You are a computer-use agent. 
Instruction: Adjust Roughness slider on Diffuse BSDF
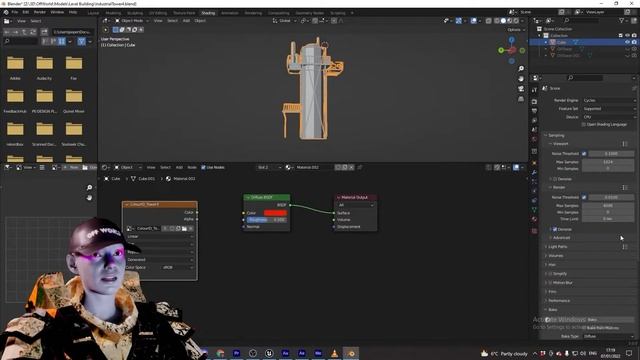click(267, 220)
